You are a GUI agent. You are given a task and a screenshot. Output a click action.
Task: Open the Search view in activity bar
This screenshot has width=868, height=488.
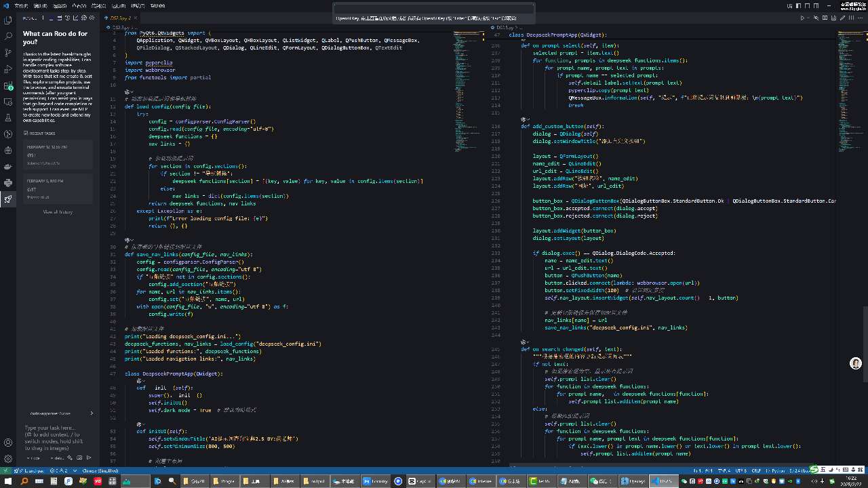(x=8, y=35)
